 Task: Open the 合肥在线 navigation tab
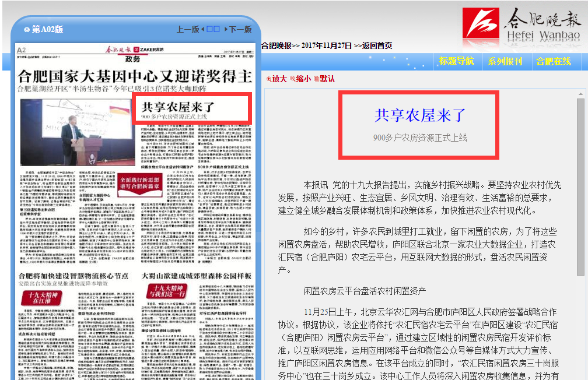click(x=554, y=61)
